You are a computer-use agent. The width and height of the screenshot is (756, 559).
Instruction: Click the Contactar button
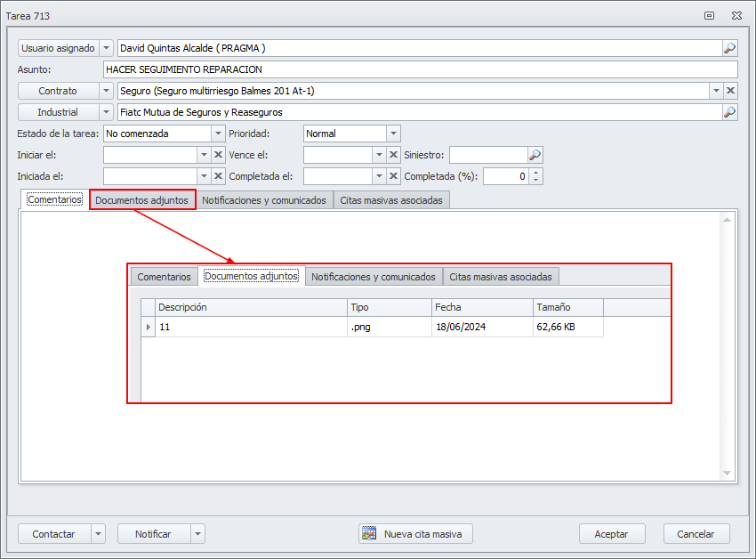pos(54,534)
